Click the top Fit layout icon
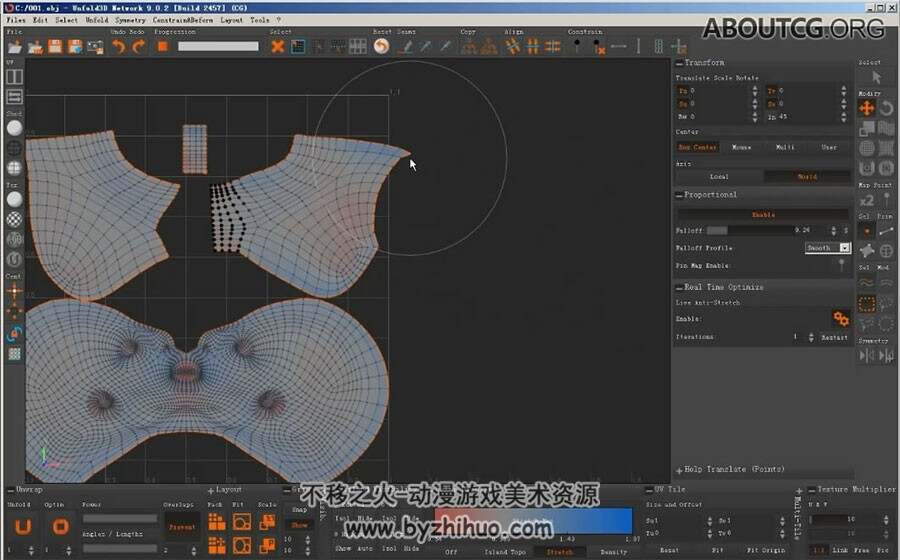 point(242,522)
